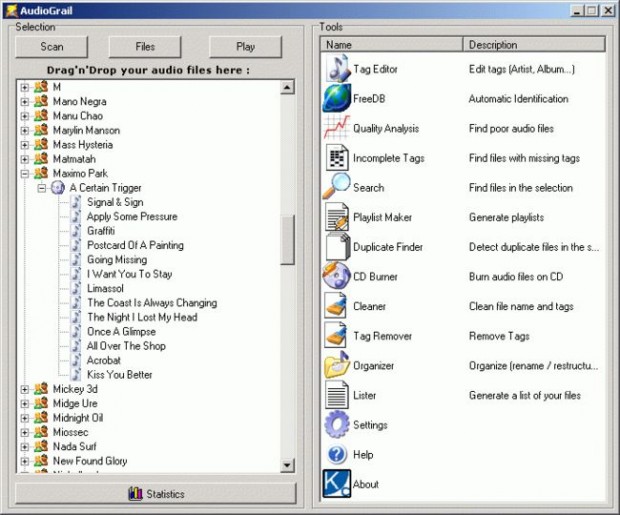Collapse the Maximo Park node
The width and height of the screenshot is (620, 515).
[25, 173]
